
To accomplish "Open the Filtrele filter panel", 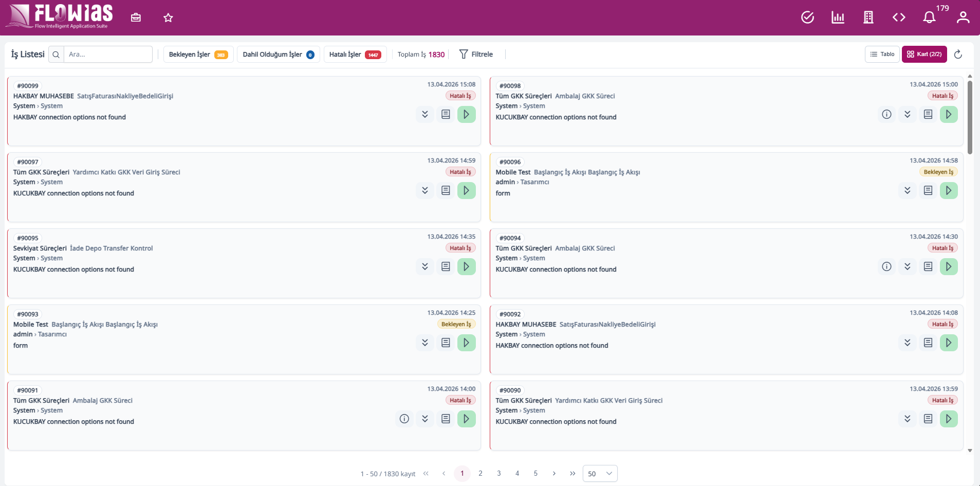I will 476,54.
